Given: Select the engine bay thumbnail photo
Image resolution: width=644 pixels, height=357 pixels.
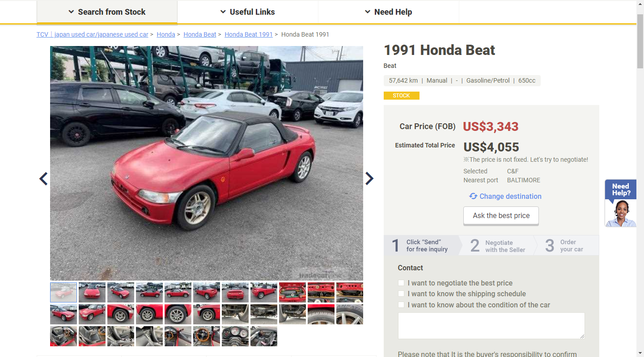Looking at the screenshot, I should [x=292, y=292].
